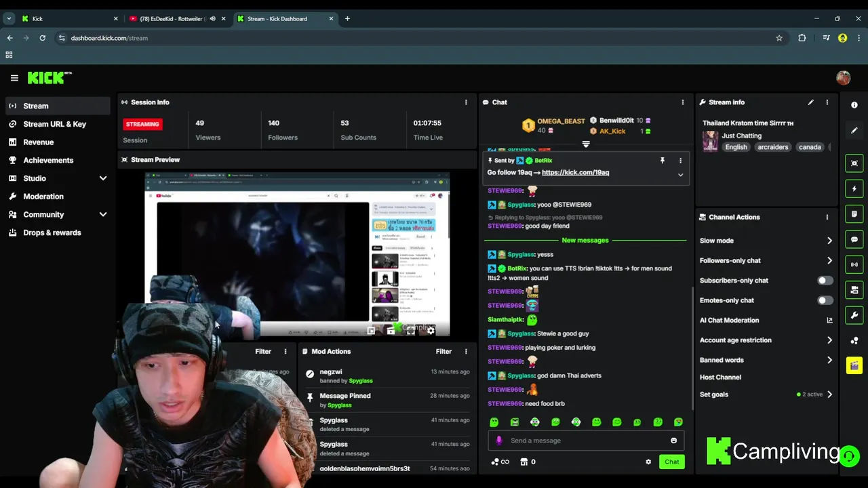Expand the pinned message chevron

[x=680, y=175]
